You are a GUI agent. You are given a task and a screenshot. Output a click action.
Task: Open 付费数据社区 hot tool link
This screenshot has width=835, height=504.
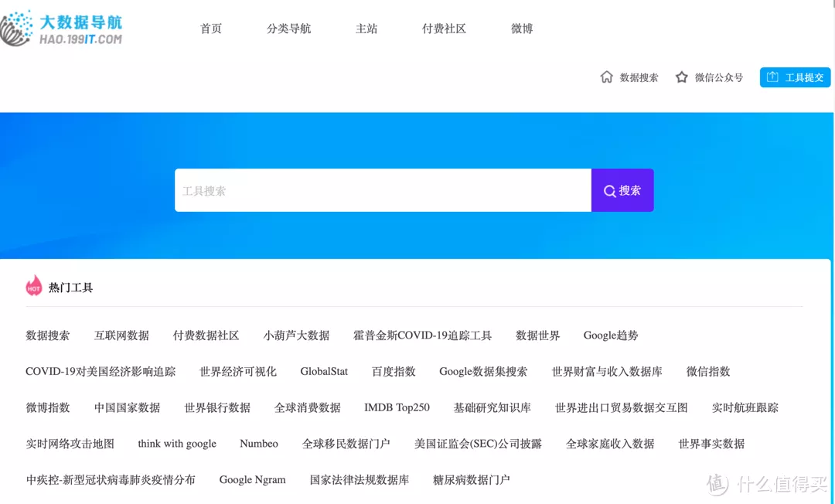click(x=206, y=335)
